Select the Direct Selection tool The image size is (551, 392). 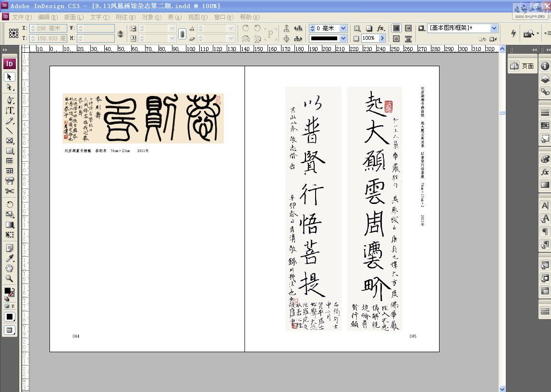(10, 87)
